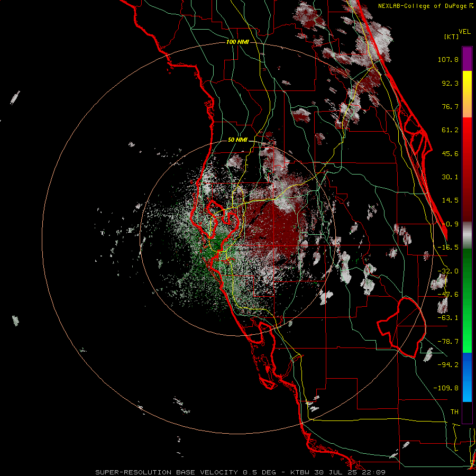Select the -94.2 velocity scale value
The width and height of the screenshot is (476, 476).
448,365
